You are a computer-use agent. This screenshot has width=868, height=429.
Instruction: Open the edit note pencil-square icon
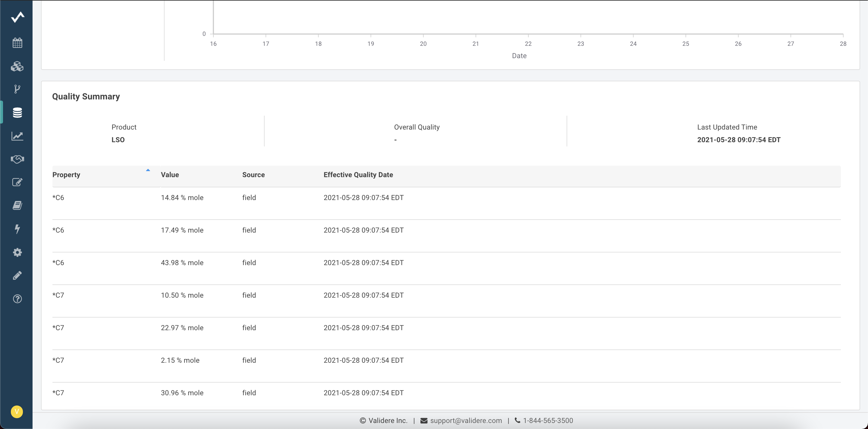17,182
